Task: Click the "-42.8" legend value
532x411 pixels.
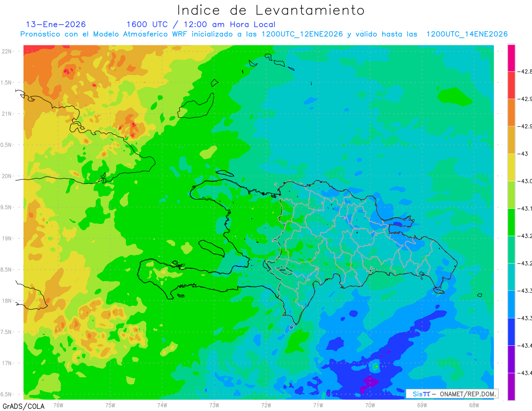Action: [524, 71]
